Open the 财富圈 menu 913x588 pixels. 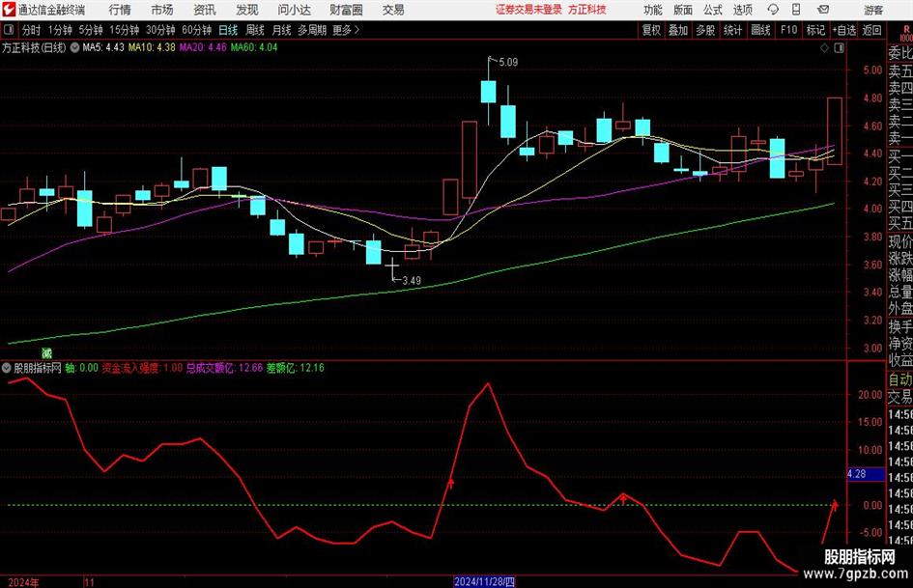click(346, 10)
